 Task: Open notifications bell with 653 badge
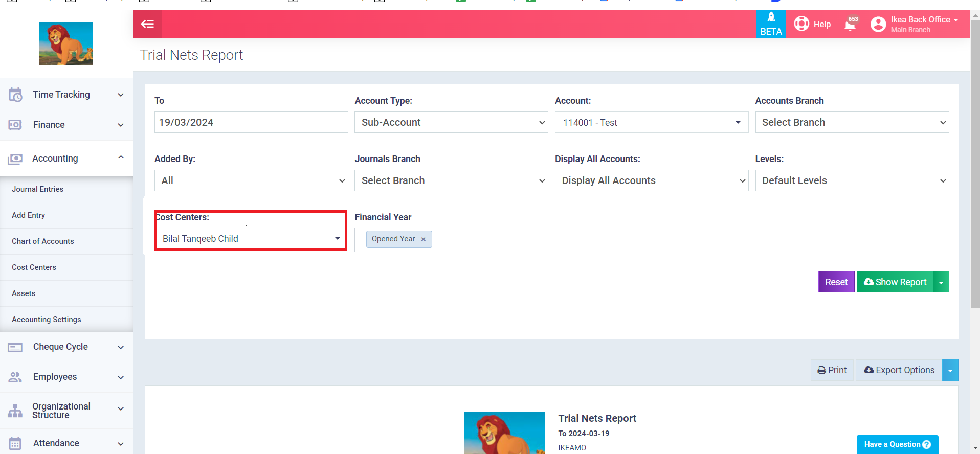click(850, 25)
